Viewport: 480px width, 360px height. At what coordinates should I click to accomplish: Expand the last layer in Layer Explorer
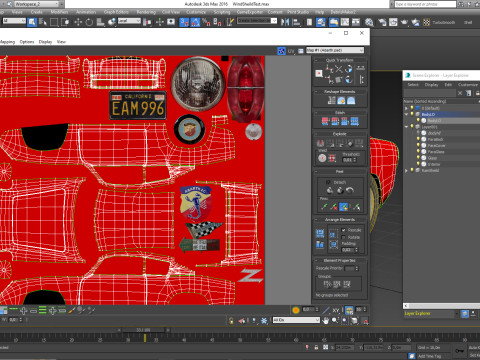click(x=406, y=170)
